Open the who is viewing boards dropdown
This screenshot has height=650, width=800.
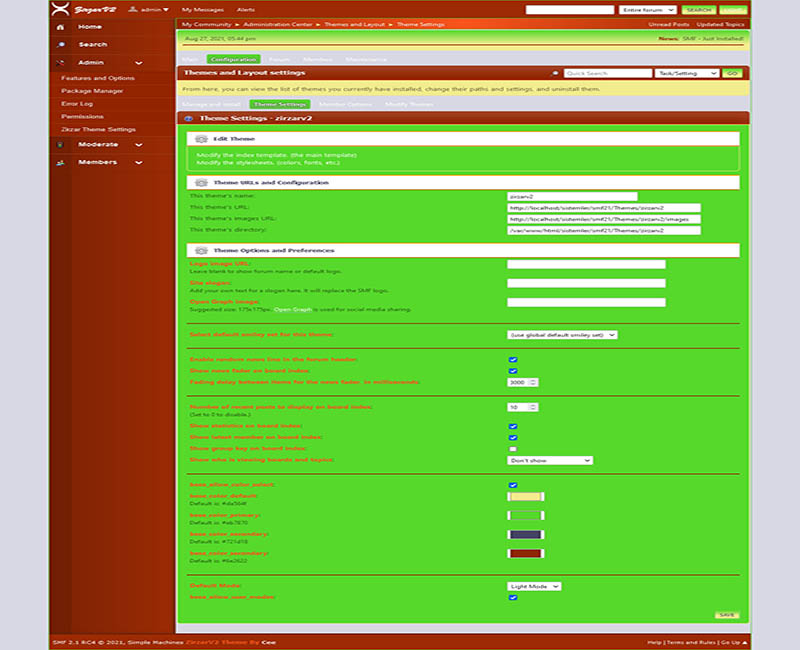tap(550, 460)
